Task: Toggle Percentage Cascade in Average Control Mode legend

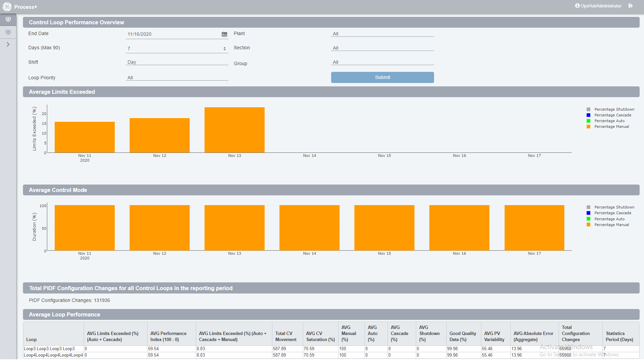Action: pyautogui.click(x=589, y=213)
